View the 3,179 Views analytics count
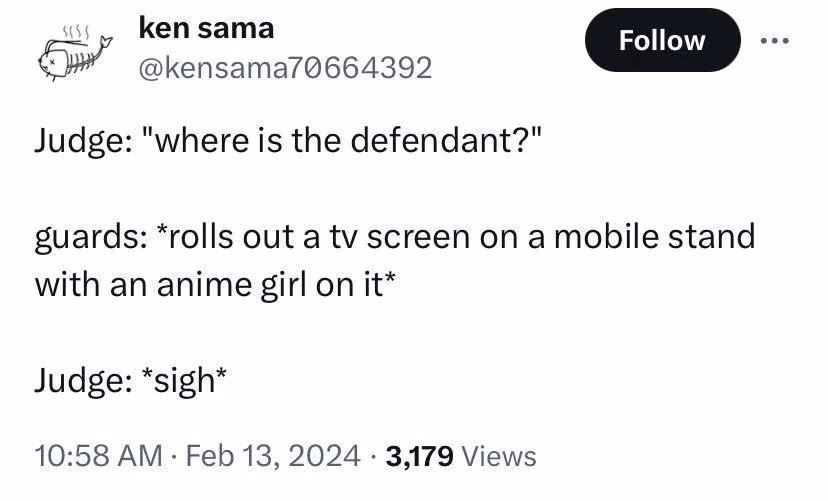Viewport: 828px width, 501px height. [x=461, y=456]
